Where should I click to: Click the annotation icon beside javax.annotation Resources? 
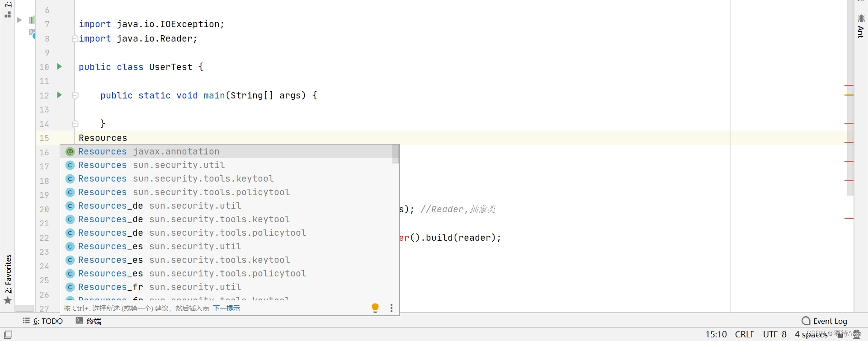pos(70,152)
